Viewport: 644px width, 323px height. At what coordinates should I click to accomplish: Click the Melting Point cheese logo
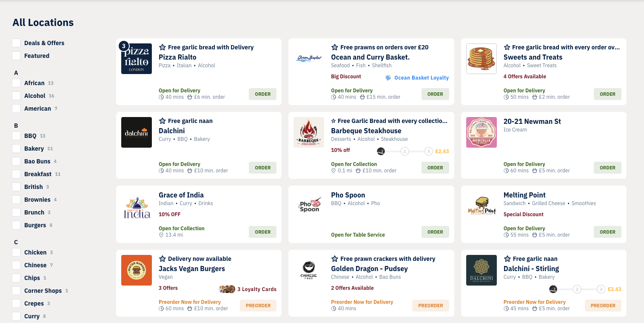pos(481,206)
